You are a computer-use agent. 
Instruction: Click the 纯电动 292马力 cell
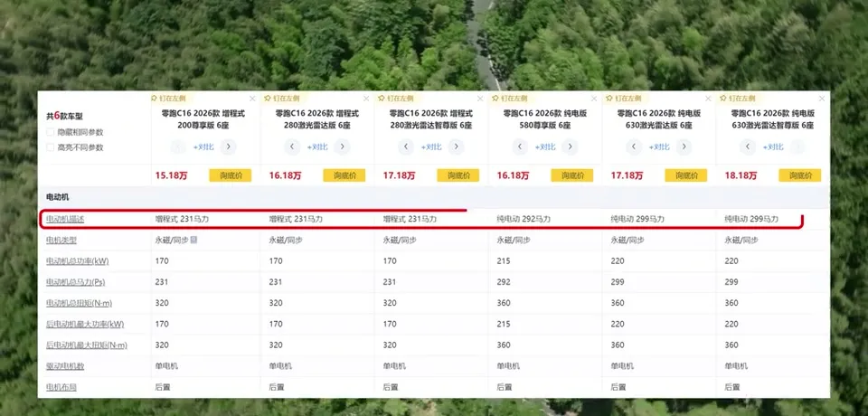coord(524,220)
